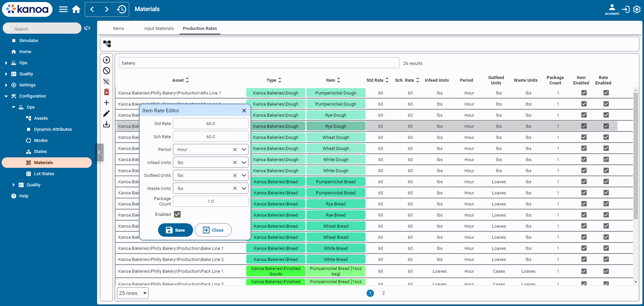Screen dimensions: 644x306
Task: Click the bakery filter search box
Action: 259,63
